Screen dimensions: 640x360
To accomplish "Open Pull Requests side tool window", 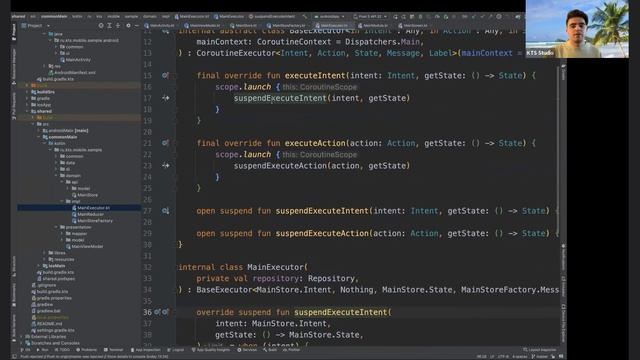I will 14,106.
